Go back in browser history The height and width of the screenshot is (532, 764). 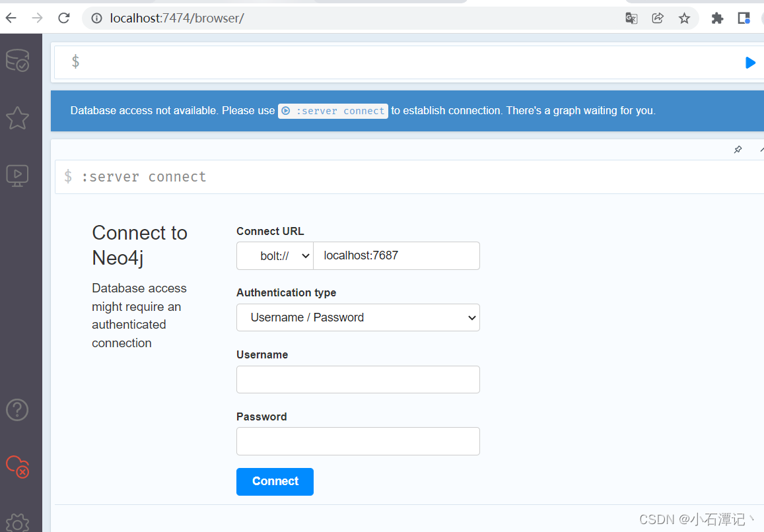(11, 18)
